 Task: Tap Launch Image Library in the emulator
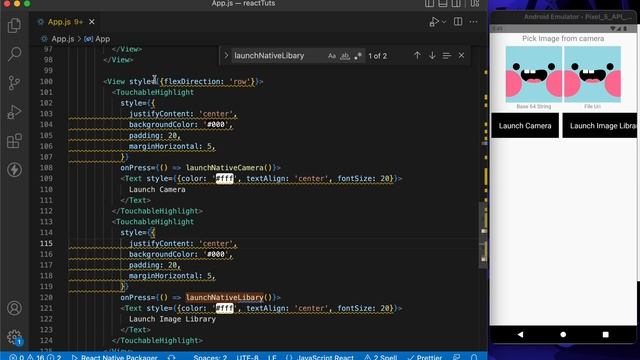pos(600,126)
